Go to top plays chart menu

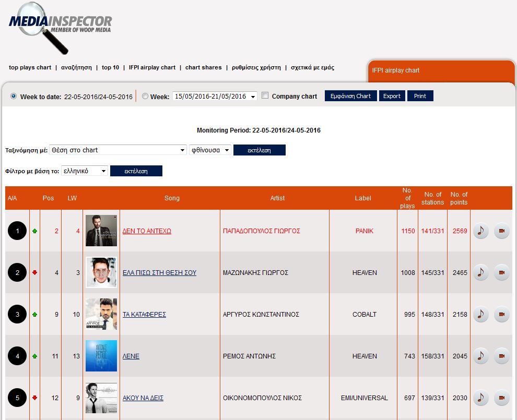tap(30, 67)
